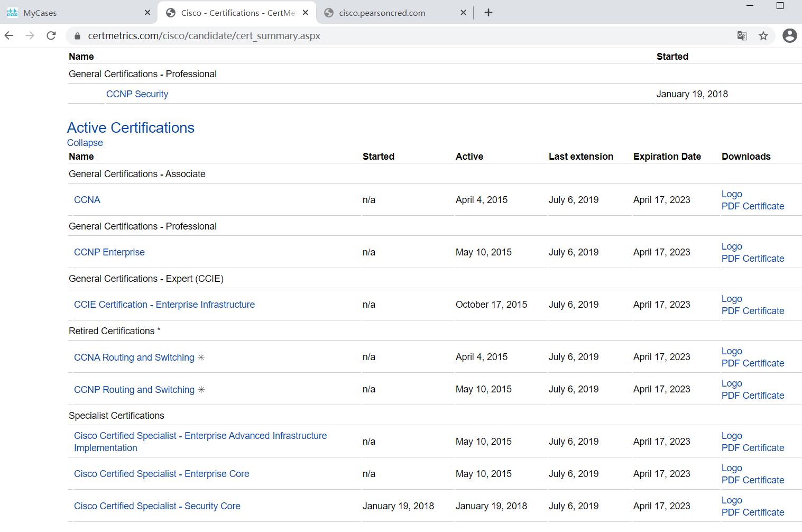The image size is (802, 532).
Task: Download PDF Certificate for CCNA
Action: pyautogui.click(x=753, y=206)
